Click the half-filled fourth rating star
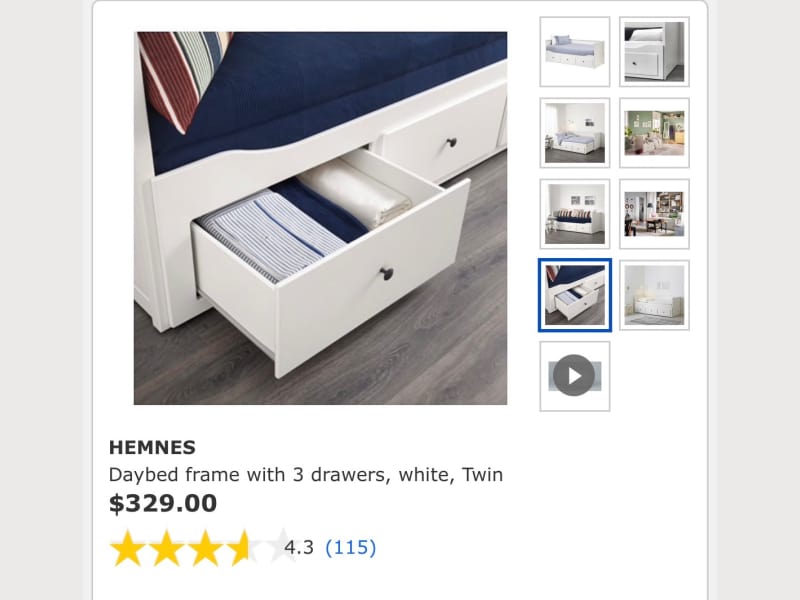This screenshot has height=600, width=800. click(243, 548)
